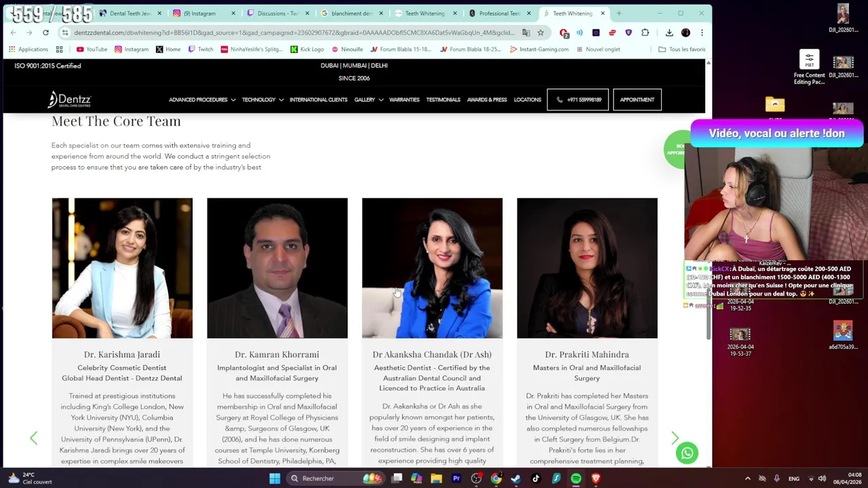Open the Locations menu item
868x488 pixels.
[527, 100]
